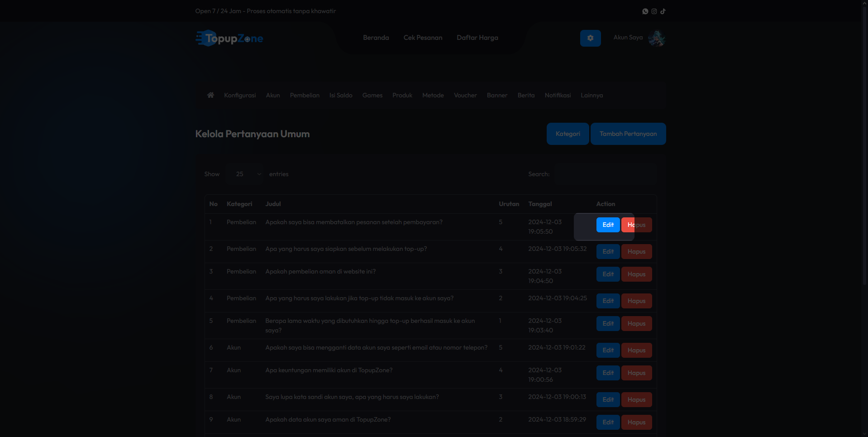The height and width of the screenshot is (437, 868).
Task: Hapus 'lupa kata sandi' question
Action: [x=637, y=399]
